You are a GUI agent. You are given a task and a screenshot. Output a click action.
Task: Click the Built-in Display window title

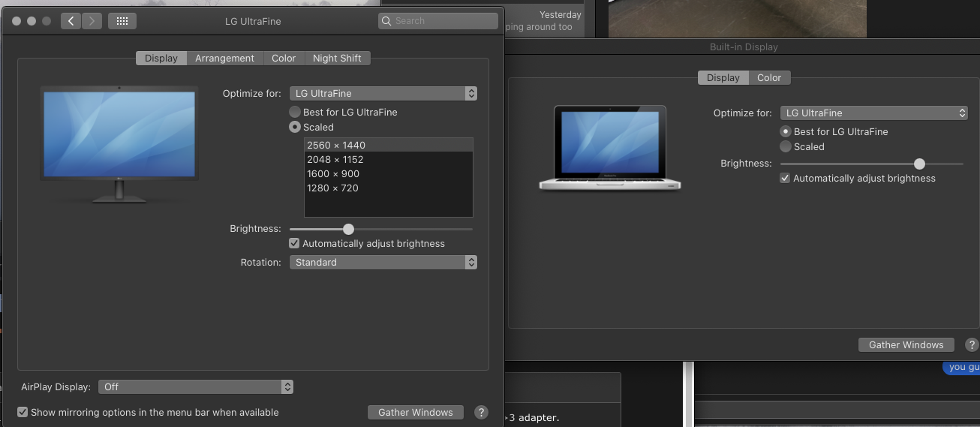[x=744, y=47]
